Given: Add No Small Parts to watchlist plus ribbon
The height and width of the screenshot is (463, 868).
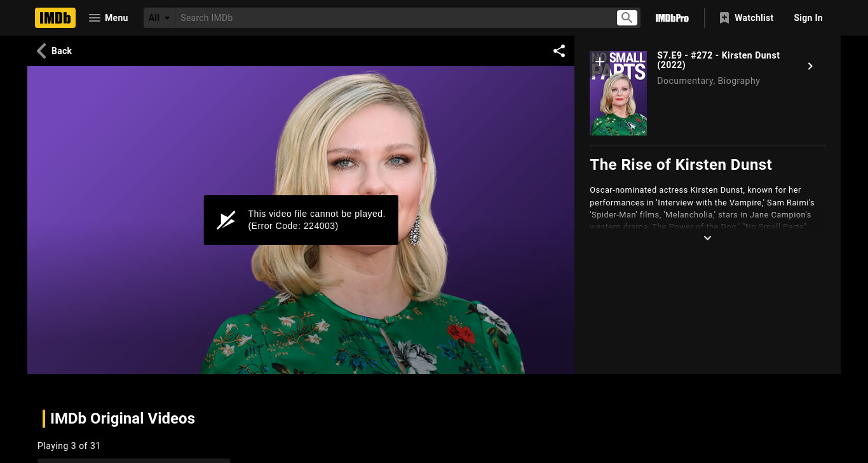Looking at the screenshot, I should point(599,62).
